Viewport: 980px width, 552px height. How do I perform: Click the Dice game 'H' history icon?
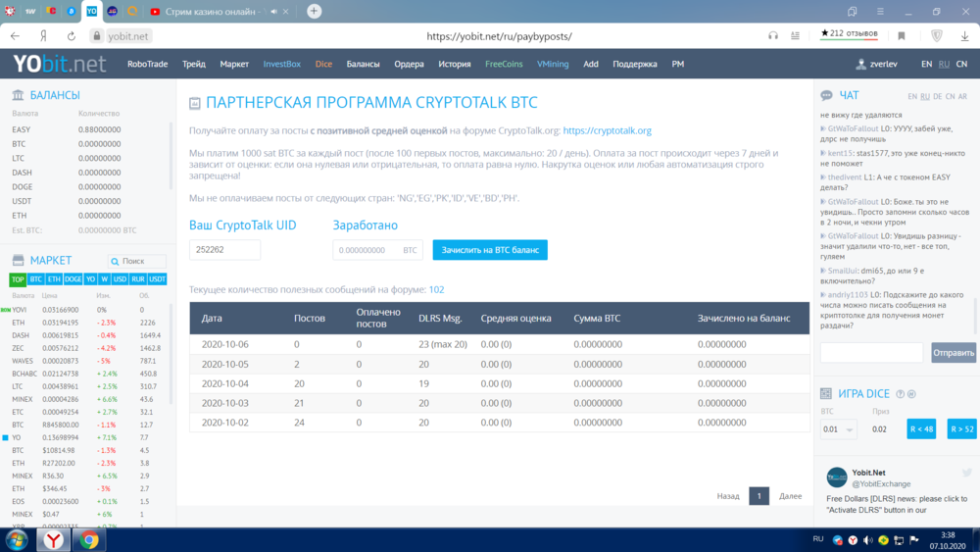tap(911, 394)
